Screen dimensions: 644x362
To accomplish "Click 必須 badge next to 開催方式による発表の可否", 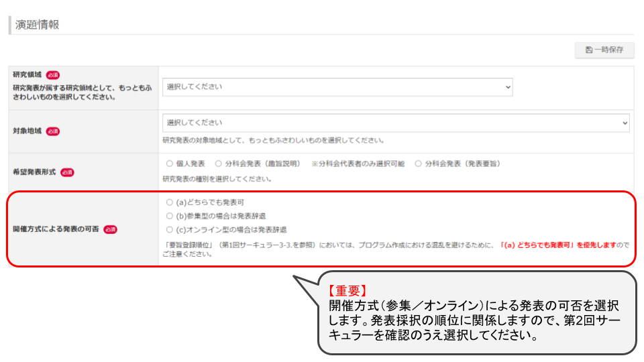I will [111, 229].
